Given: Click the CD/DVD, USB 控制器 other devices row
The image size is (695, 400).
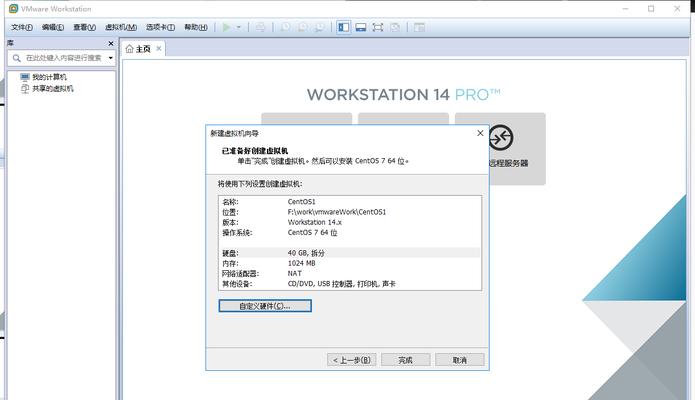Looking at the screenshot, I should 350,283.
